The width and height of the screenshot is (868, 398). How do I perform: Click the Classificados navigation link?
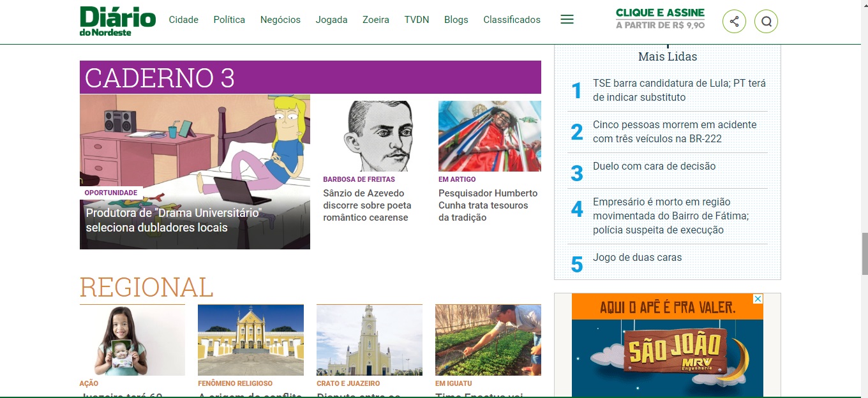point(511,20)
